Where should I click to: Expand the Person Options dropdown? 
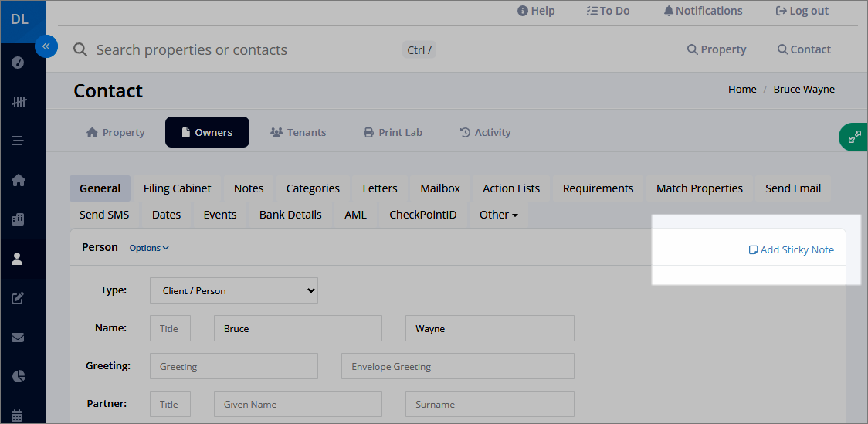point(149,248)
